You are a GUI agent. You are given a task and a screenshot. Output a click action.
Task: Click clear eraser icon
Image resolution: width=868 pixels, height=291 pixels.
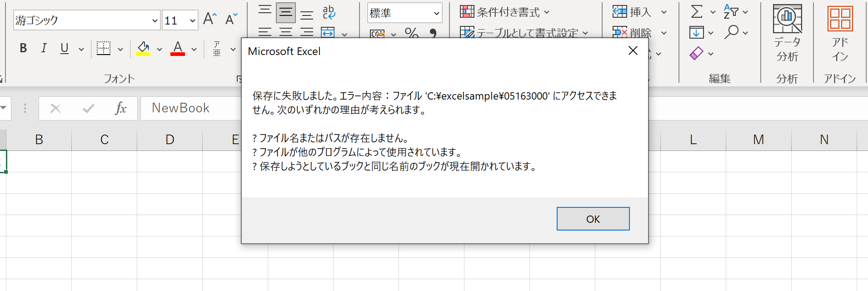pyautogui.click(x=697, y=53)
